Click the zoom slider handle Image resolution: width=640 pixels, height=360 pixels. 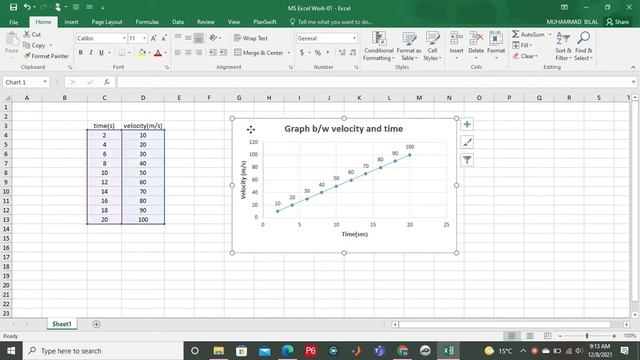click(587, 336)
